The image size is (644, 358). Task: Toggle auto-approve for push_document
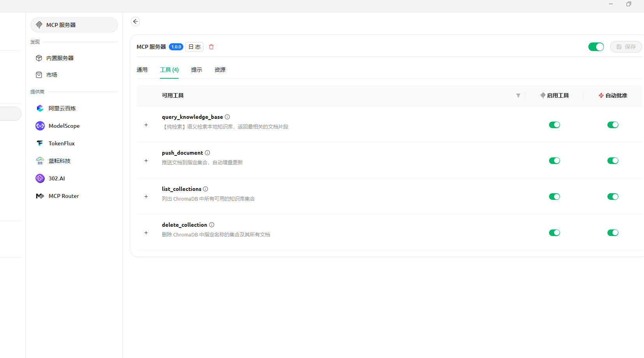[613, 161]
